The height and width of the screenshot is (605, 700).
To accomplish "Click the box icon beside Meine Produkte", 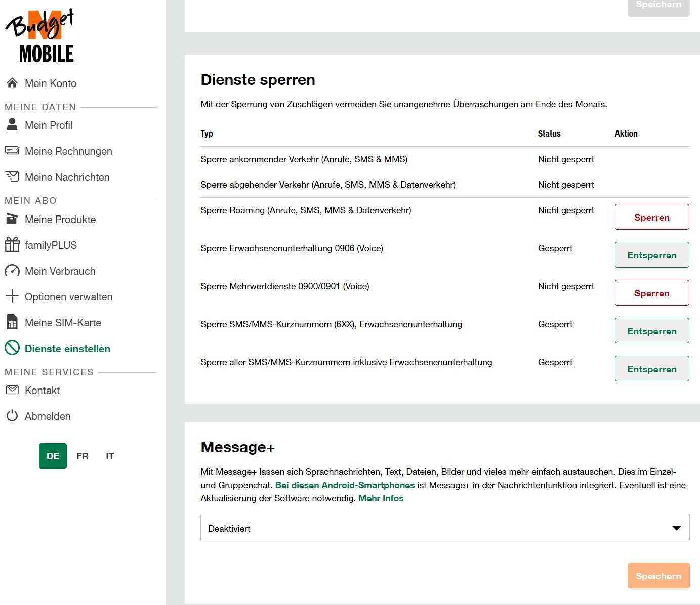I will pyautogui.click(x=12, y=219).
